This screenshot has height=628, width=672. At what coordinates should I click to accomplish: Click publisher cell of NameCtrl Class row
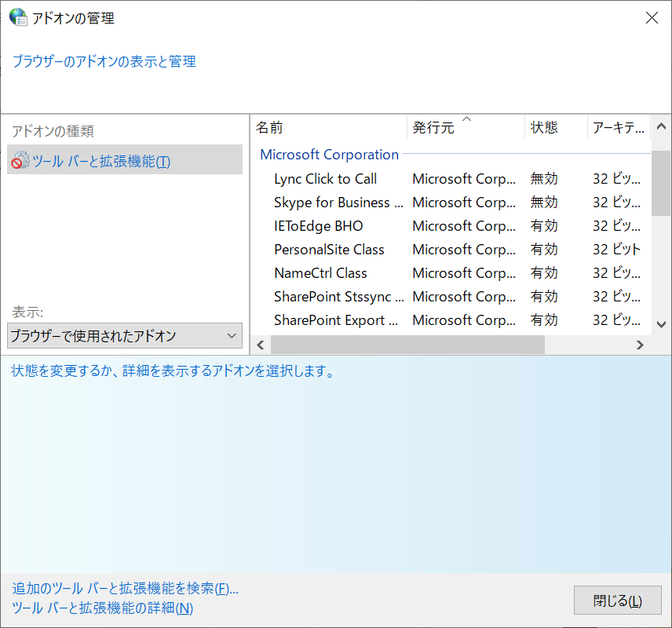point(464,273)
